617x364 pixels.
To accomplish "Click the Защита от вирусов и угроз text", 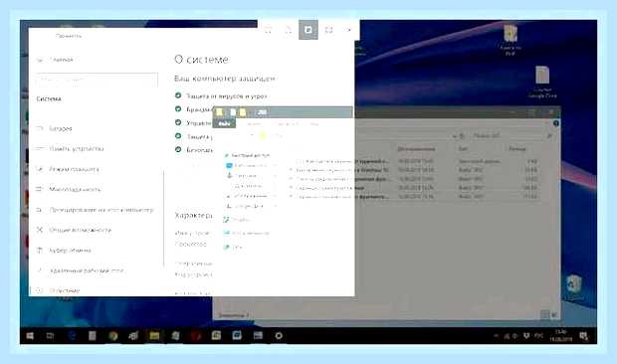I will [x=227, y=95].
